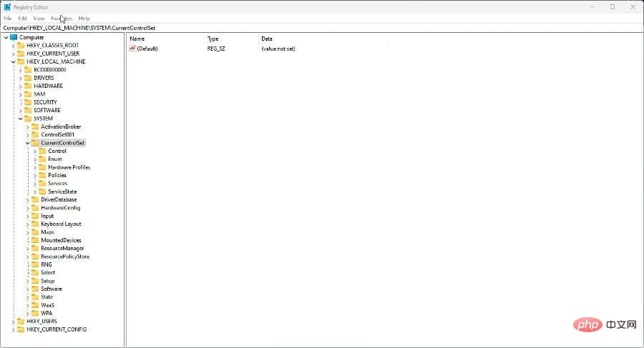Collapse the Computer root node
This screenshot has height=348, width=644.
pyautogui.click(x=6, y=37)
